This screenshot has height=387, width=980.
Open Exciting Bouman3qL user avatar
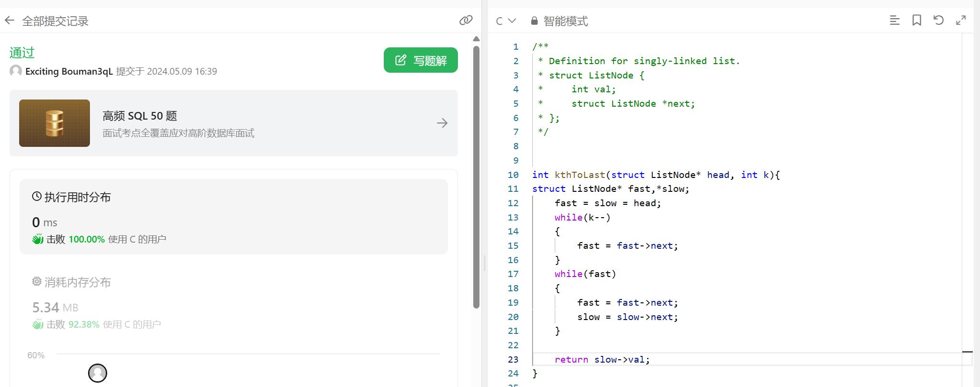coord(16,71)
